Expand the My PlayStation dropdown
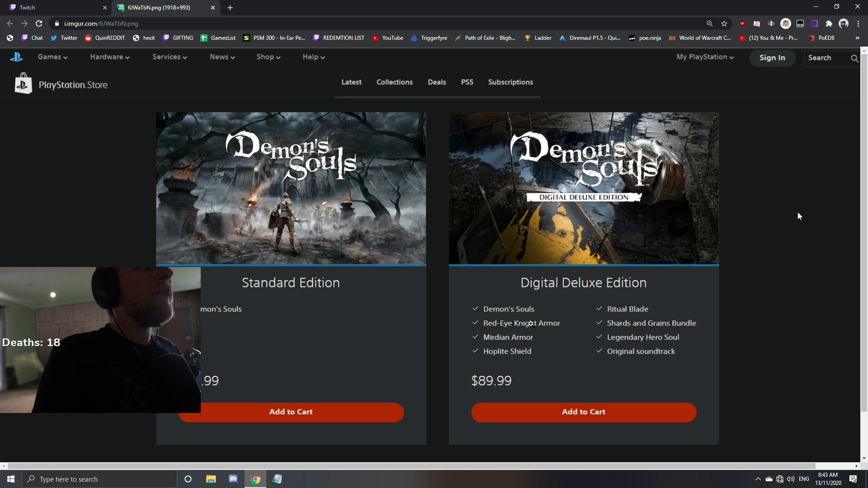 [x=705, y=57]
